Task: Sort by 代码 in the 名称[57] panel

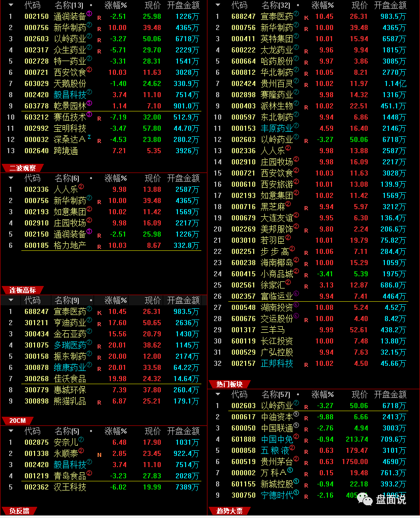Action: 239,394
